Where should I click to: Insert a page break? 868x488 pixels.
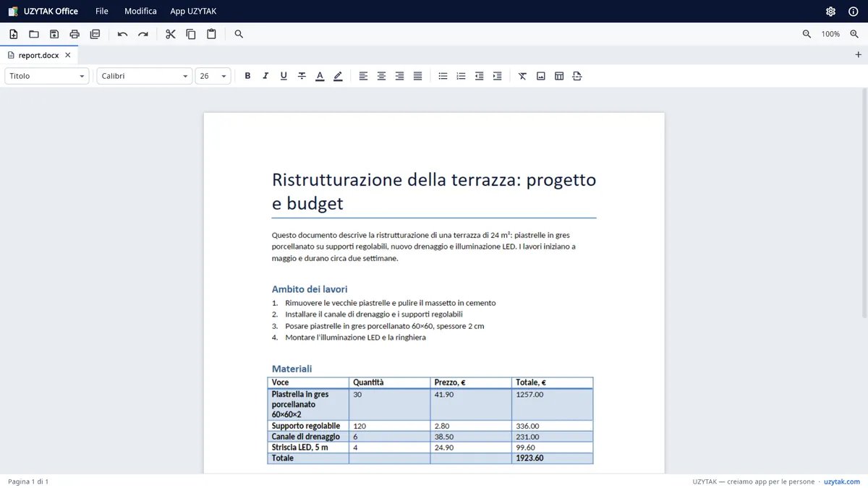tap(576, 76)
